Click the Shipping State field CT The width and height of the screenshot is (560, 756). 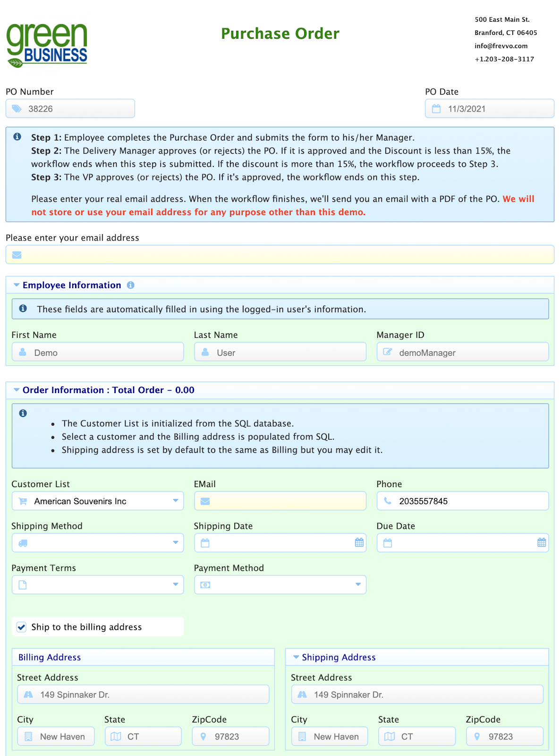click(417, 737)
